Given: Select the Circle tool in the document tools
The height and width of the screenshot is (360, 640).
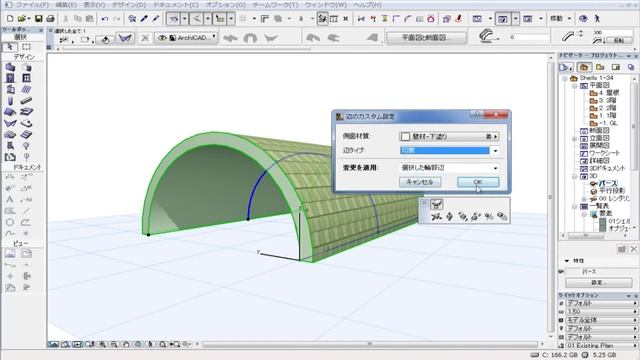Looking at the screenshot, I should (x=10, y=222).
